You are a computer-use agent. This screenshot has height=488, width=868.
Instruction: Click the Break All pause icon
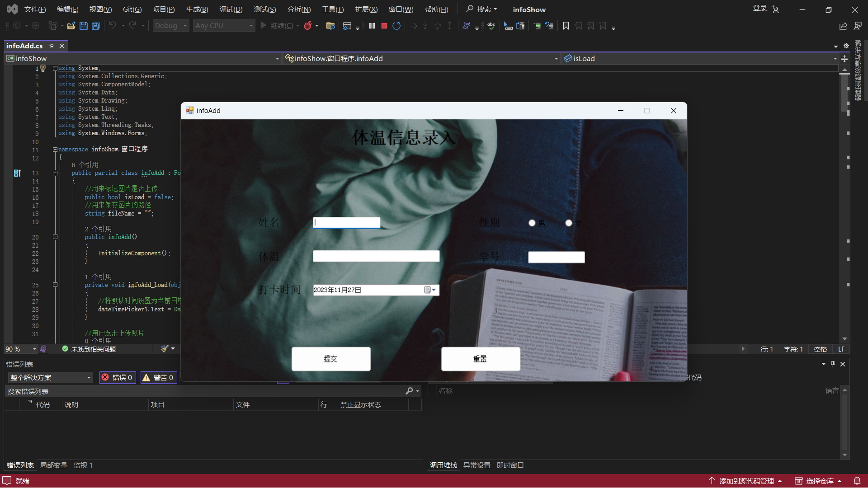point(372,26)
